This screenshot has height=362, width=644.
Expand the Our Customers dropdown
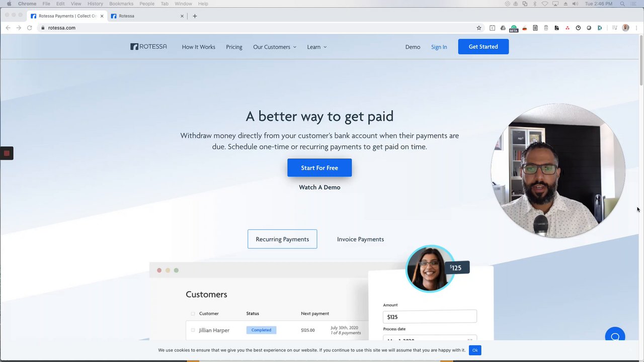(x=275, y=47)
